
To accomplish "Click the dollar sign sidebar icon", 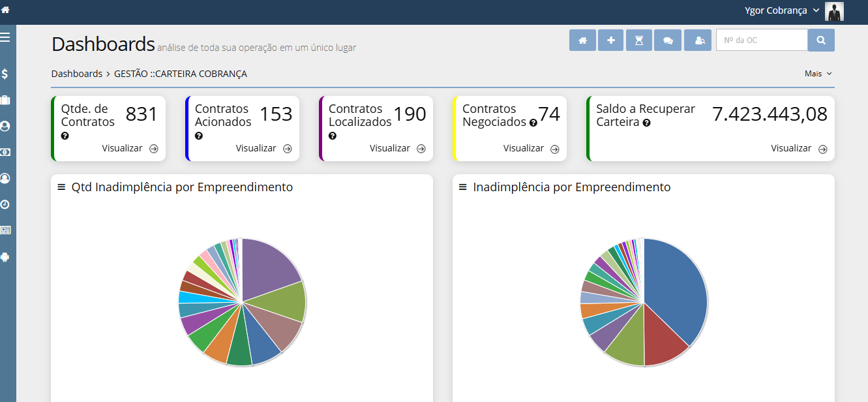I will click(x=5, y=74).
